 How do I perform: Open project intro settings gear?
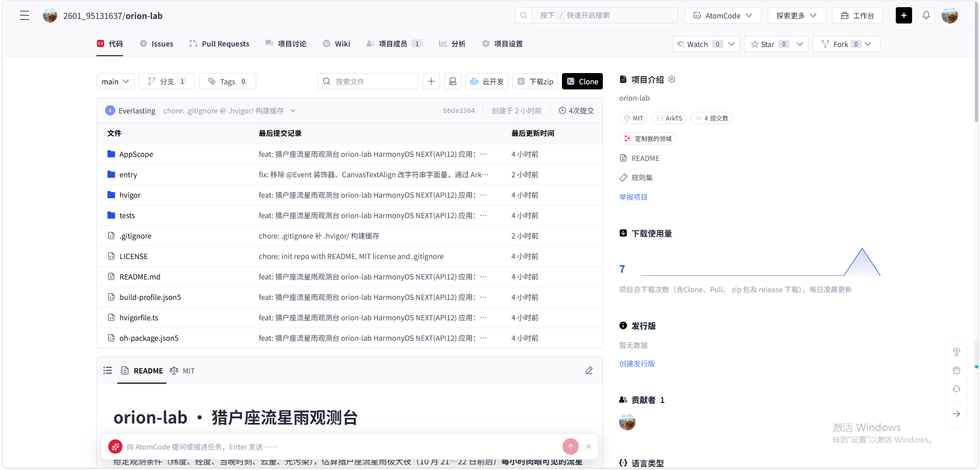[x=672, y=79]
